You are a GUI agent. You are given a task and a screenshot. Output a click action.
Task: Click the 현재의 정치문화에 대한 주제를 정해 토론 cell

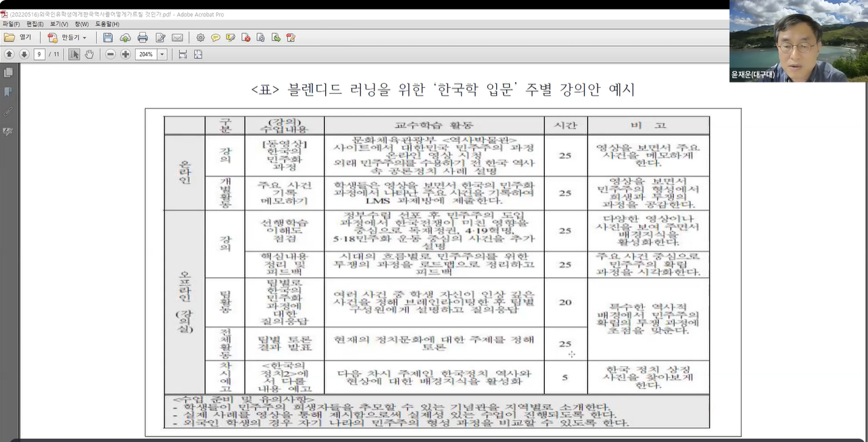(434, 343)
